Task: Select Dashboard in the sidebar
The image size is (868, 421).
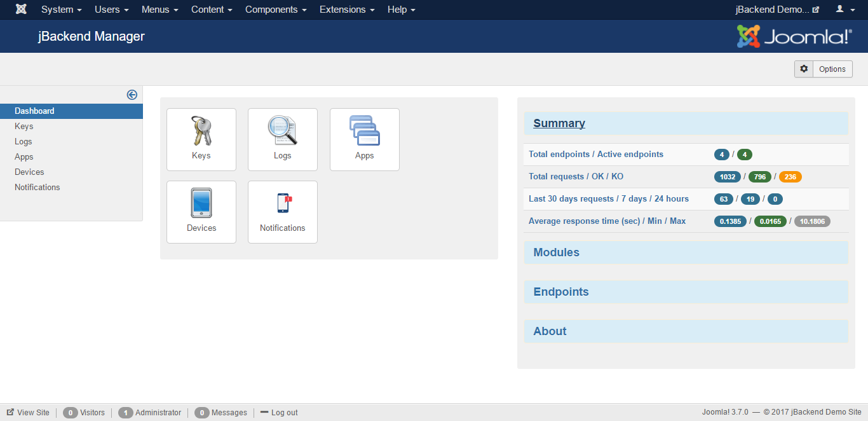Action: pyautogui.click(x=71, y=111)
